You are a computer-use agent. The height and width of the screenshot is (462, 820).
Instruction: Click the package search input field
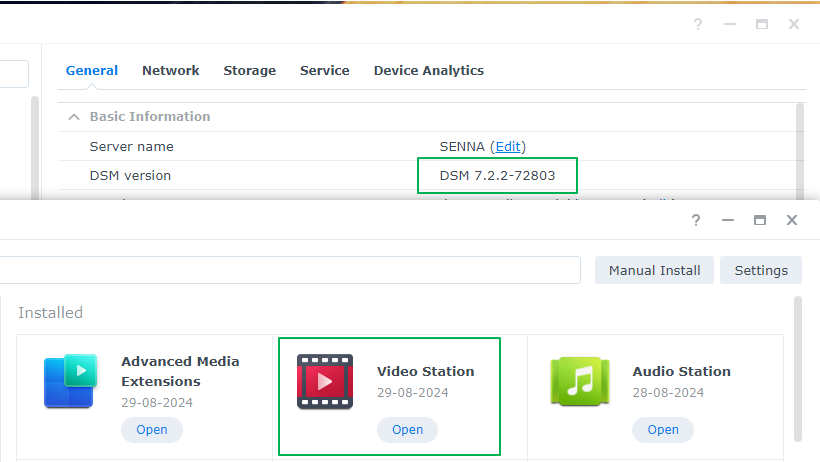click(x=290, y=270)
